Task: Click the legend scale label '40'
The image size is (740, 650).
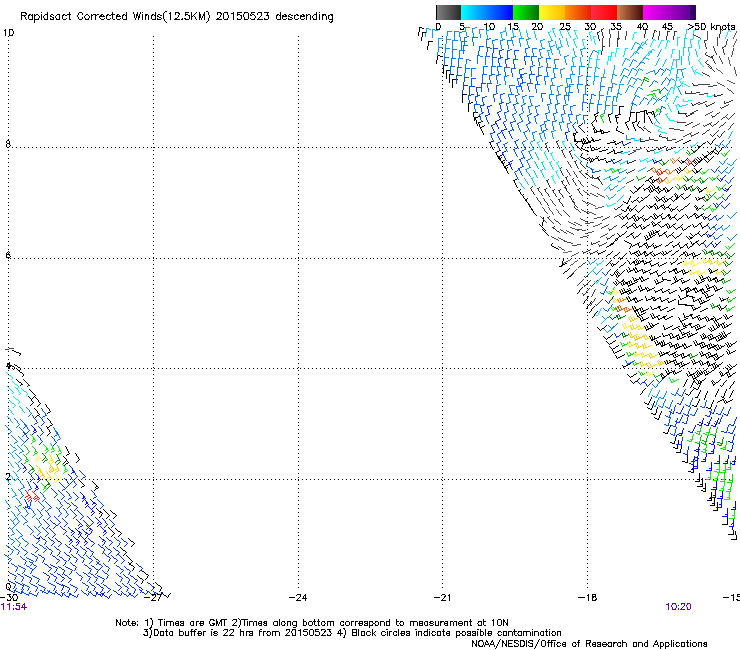Action: click(x=642, y=26)
